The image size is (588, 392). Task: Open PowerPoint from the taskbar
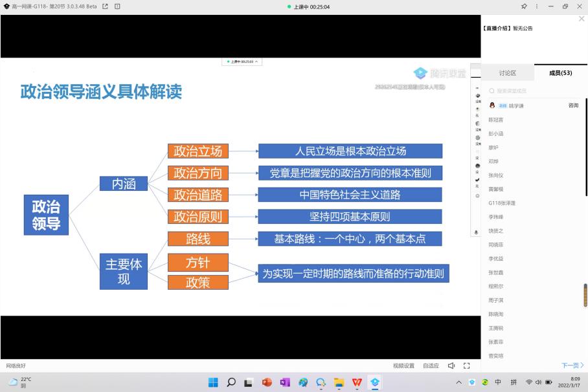(x=267, y=382)
